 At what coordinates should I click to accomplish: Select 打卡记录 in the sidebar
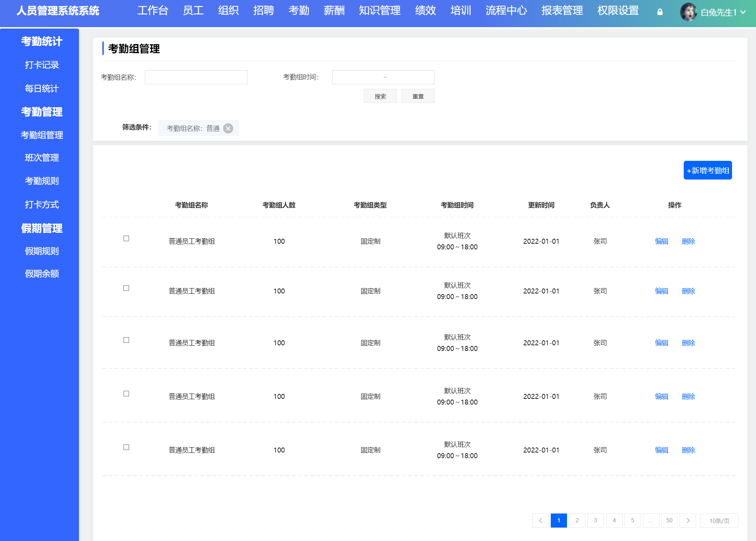tap(42, 65)
